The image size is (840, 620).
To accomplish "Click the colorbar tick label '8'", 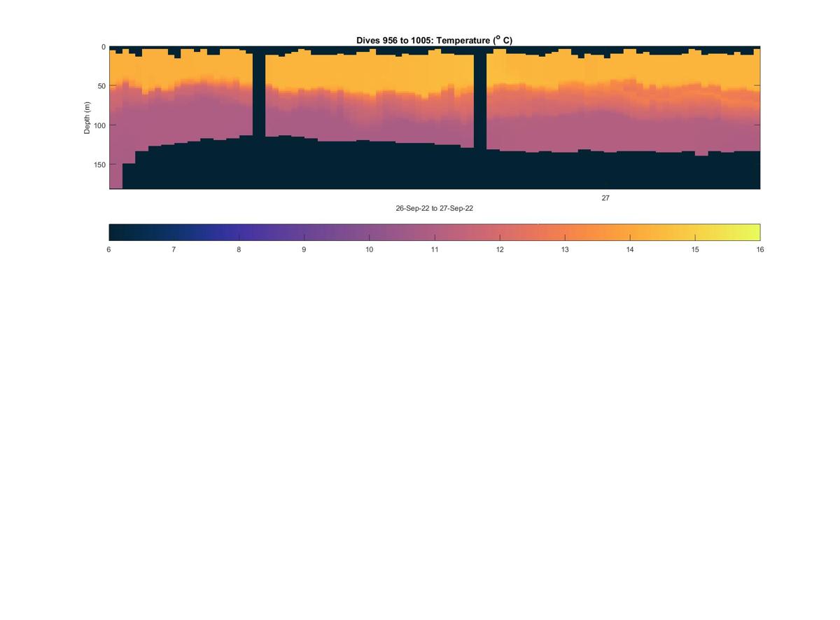I will point(239,249).
